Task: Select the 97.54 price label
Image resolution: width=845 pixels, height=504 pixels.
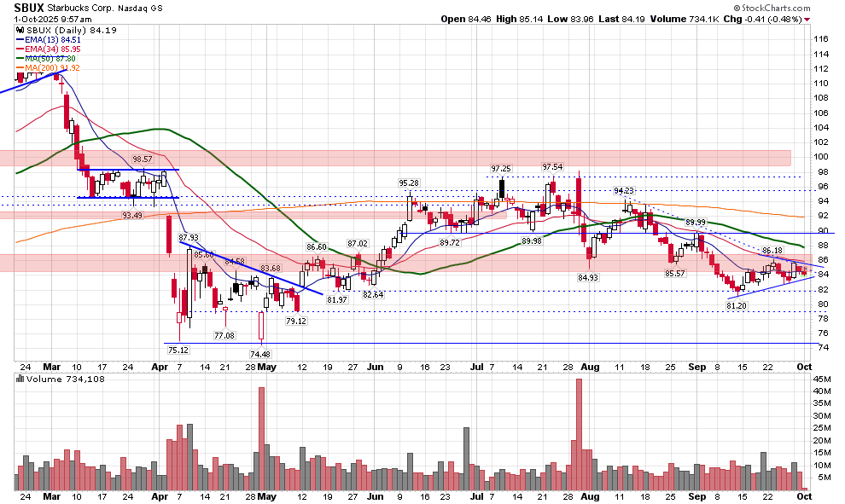Action: (552, 167)
